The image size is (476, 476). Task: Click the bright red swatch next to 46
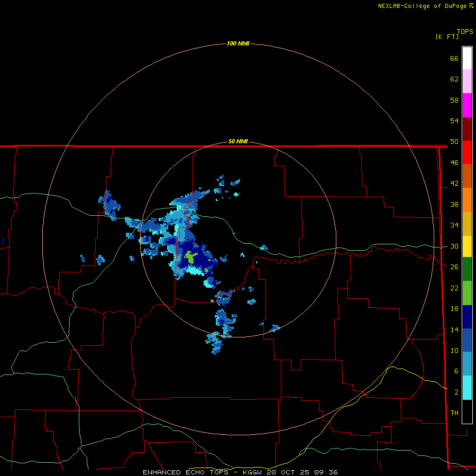coord(467,152)
